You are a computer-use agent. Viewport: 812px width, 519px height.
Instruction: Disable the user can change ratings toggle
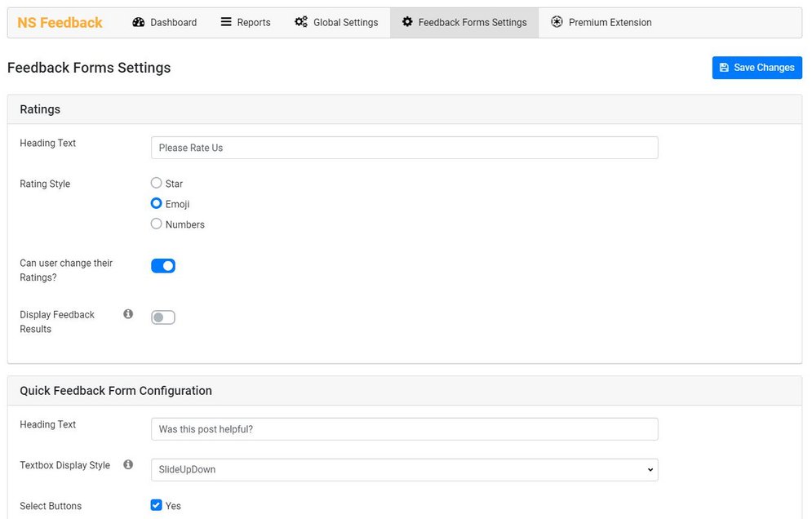pyautogui.click(x=163, y=266)
